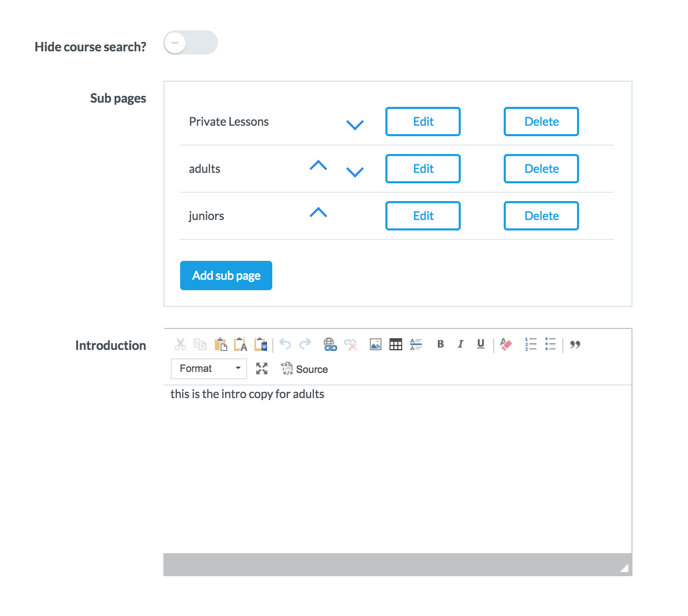This screenshot has width=688, height=616.
Task: Delete the juniors sub page
Action: point(541,216)
